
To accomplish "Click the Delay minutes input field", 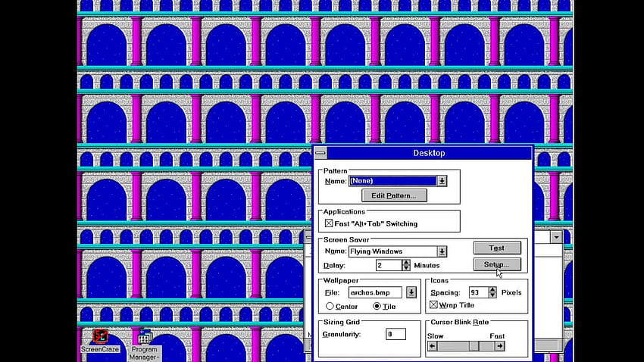I will 389,265.
